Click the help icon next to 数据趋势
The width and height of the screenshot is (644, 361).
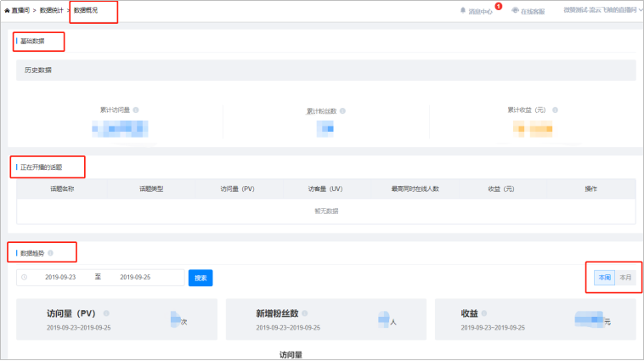(51, 252)
